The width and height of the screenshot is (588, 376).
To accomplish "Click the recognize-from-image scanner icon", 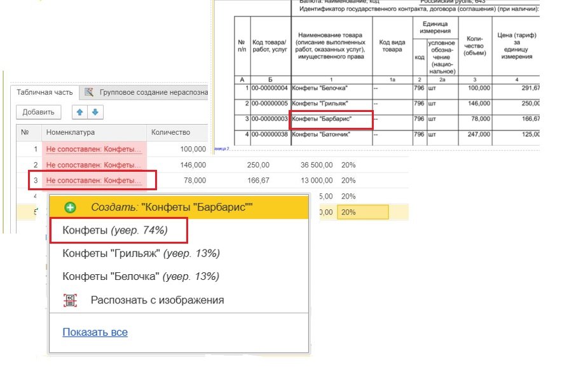I will point(70,300).
